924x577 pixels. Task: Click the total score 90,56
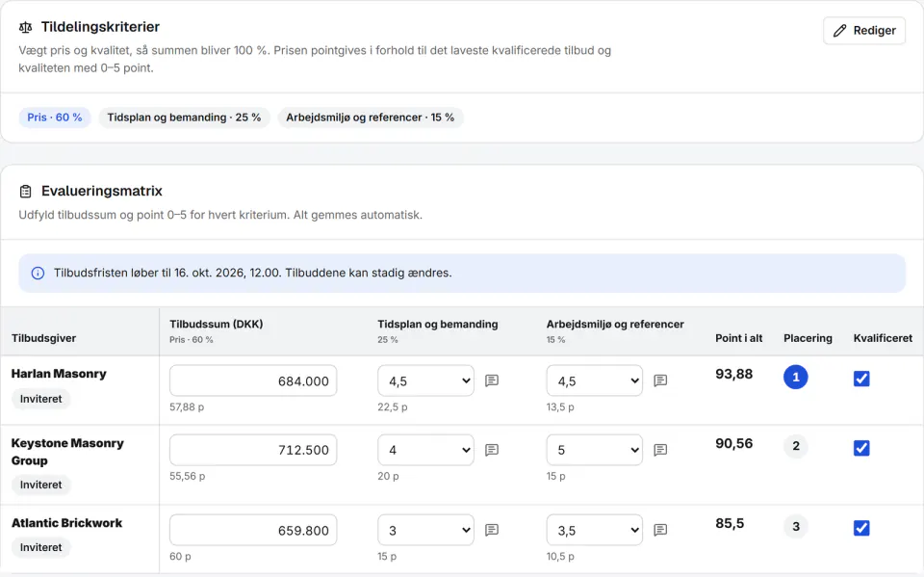(734, 443)
